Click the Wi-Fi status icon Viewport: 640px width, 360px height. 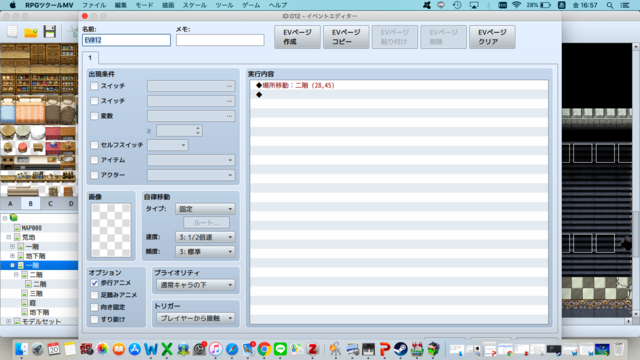(x=516, y=5)
